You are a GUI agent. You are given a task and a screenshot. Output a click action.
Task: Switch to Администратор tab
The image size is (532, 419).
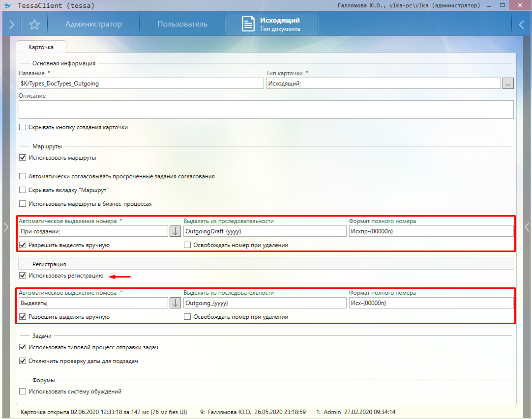tap(93, 24)
